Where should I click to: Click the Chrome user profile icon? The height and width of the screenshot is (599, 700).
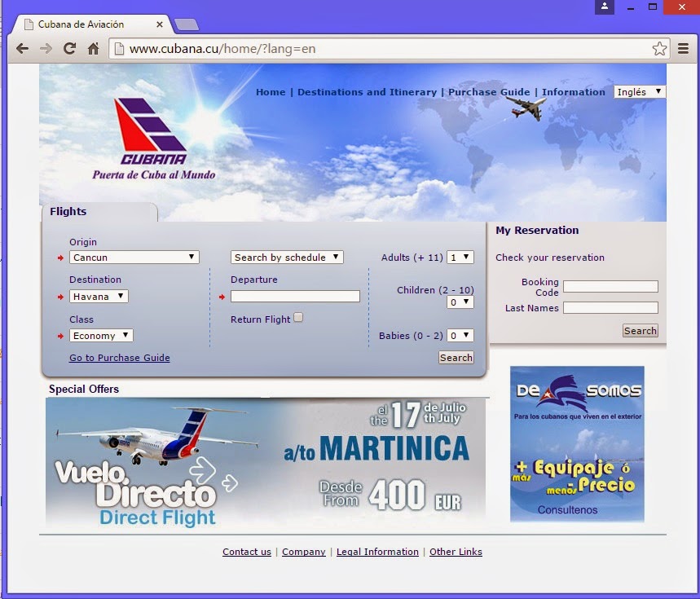[605, 7]
